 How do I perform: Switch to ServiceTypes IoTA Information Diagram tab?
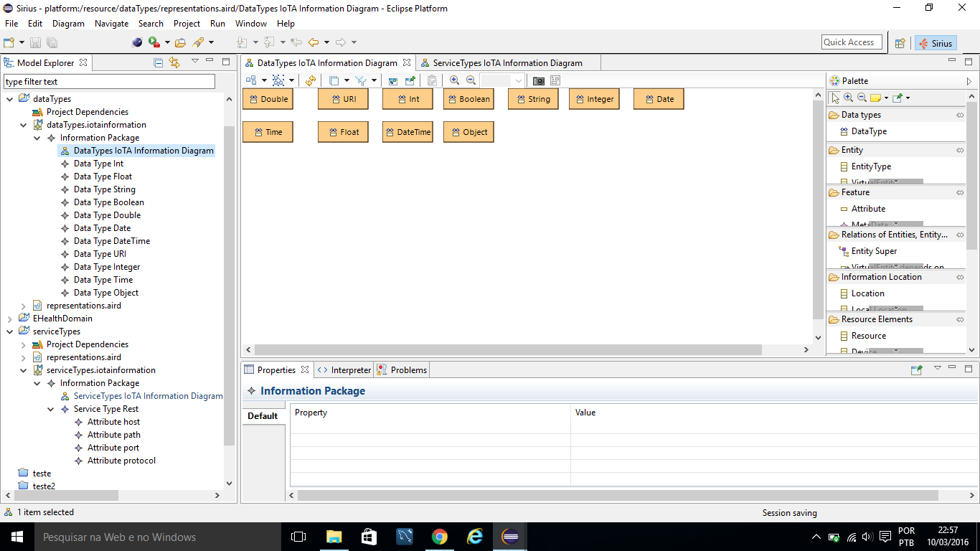(x=507, y=63)
